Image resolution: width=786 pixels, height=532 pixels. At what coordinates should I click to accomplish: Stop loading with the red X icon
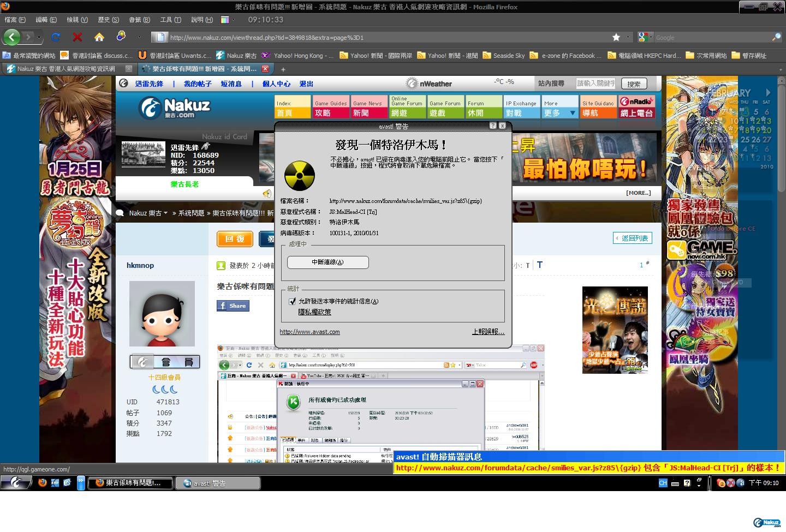[78, 37]
